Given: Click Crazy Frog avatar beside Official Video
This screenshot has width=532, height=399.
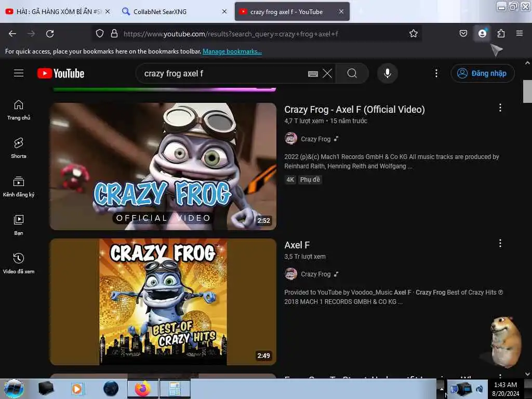Looking at the screenshot, I should (291, 138).
